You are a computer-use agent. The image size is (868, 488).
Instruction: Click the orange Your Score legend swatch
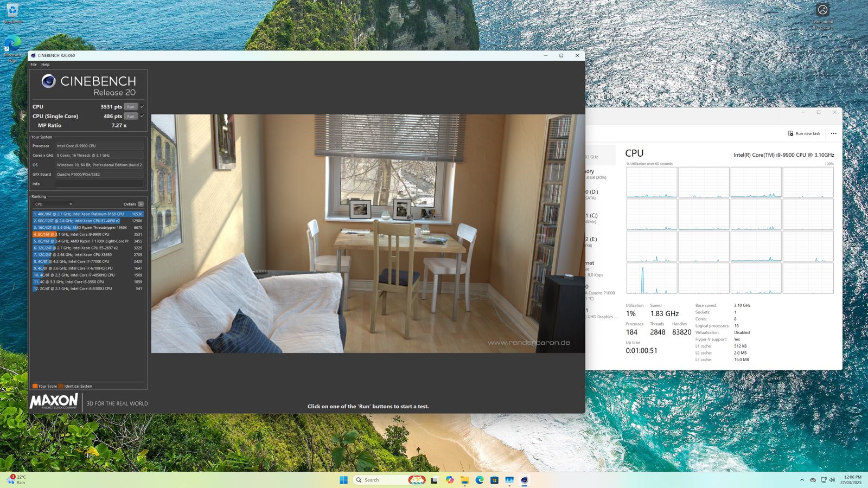click(35, 386)
